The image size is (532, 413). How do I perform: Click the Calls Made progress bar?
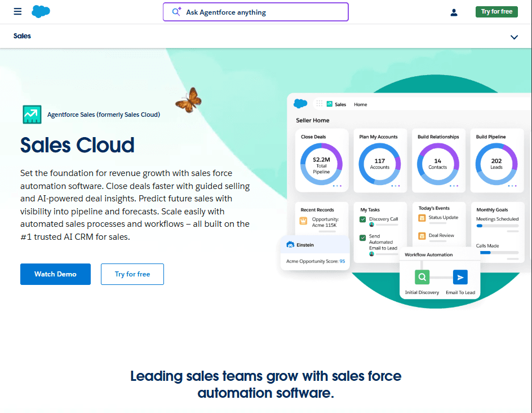pyautogui.click(x=500, y=253)
